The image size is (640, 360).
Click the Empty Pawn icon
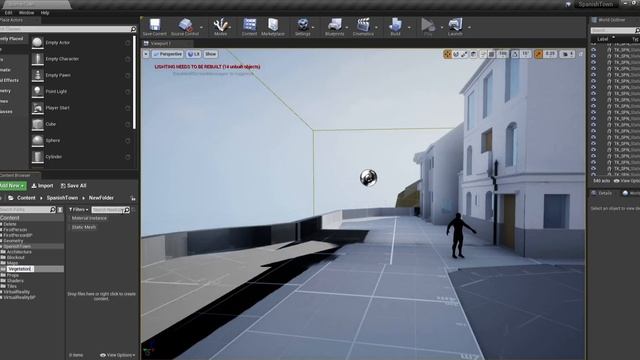pyautogui.click(x=38, y=75)
